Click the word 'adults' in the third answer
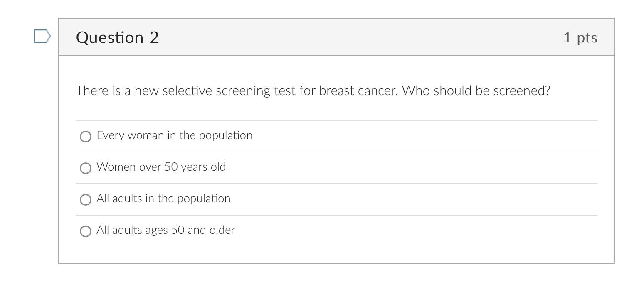644x287 pixels. (x=127, y=199)
